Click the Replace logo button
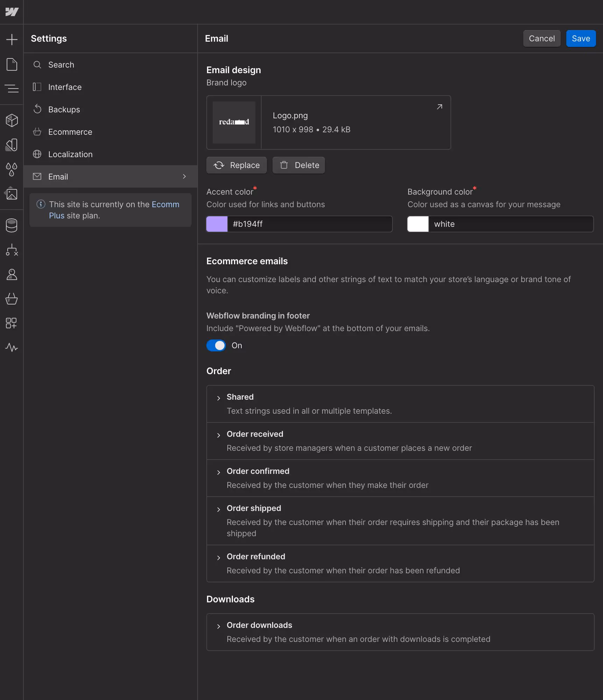Image resolution: width=603 pixels, height=700 pixels. (236, 165)
